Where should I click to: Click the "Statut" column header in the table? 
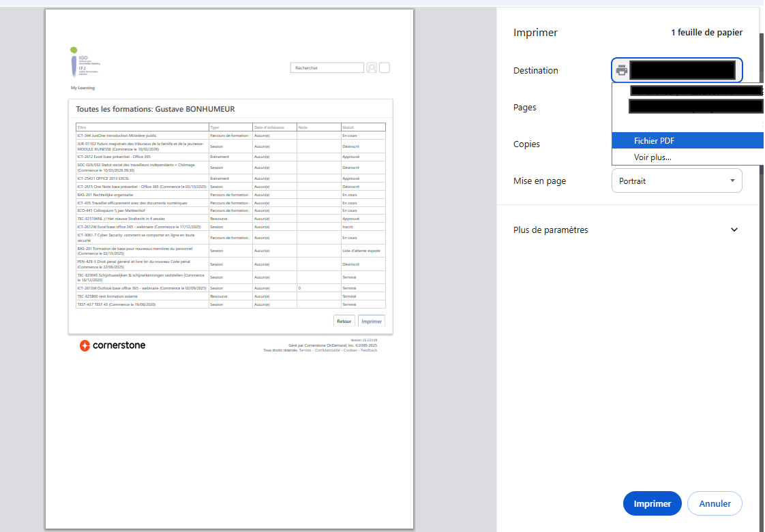coord(350,127)
